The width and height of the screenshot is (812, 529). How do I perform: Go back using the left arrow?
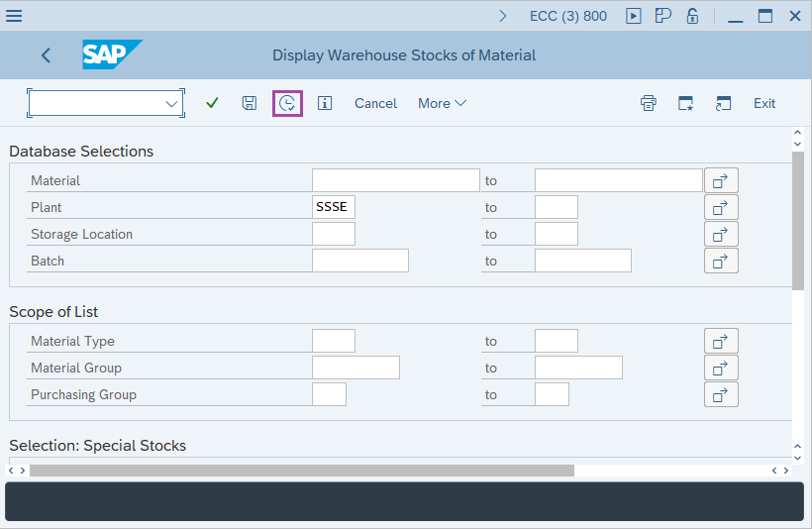[46, 55]
